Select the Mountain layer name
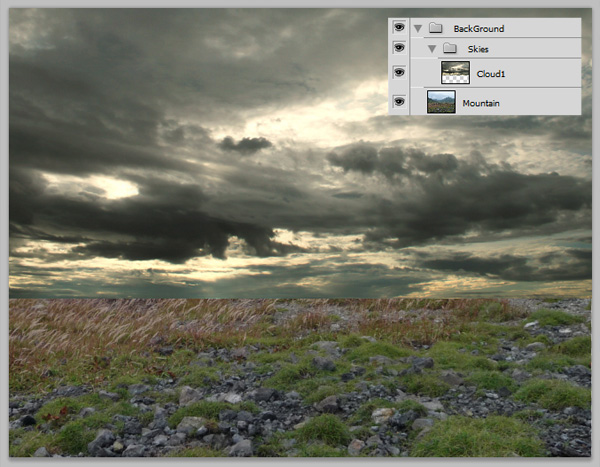The image size is (600, 467). 481,103
